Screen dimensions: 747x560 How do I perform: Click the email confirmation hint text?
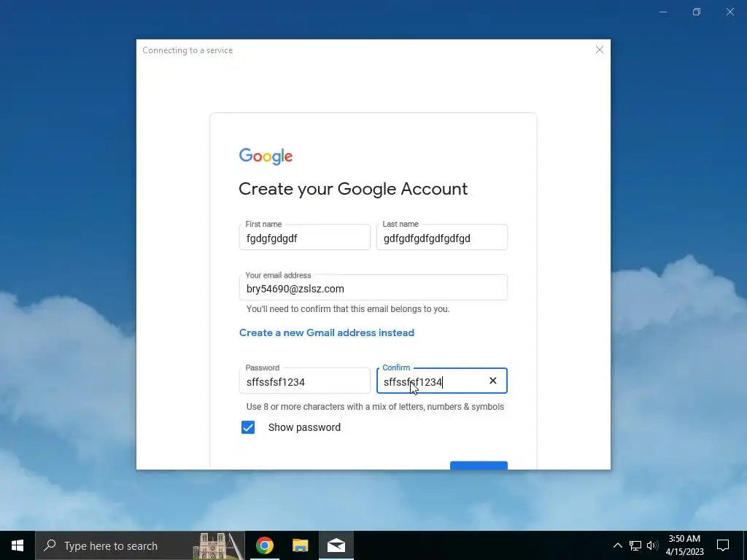(x=348, y=309)
